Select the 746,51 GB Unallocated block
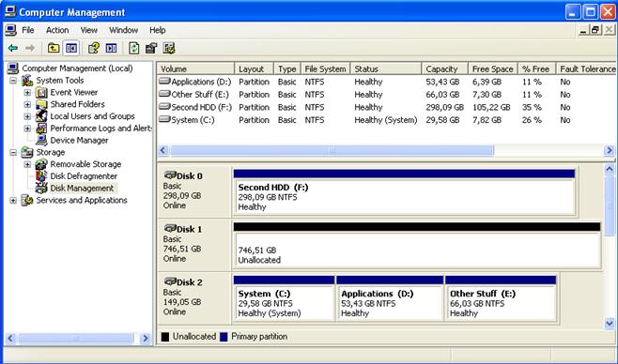 tap(417, 246)
